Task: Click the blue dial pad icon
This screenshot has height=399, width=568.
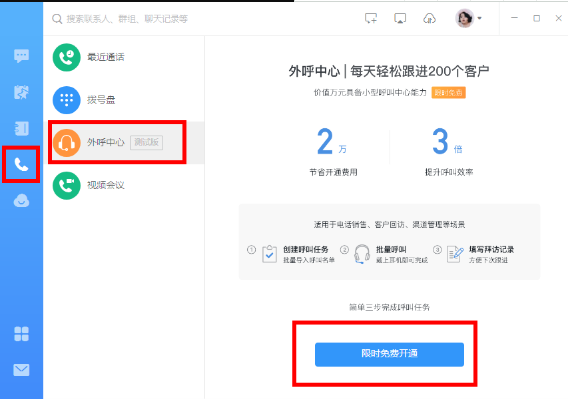Action: pos(66,100)
